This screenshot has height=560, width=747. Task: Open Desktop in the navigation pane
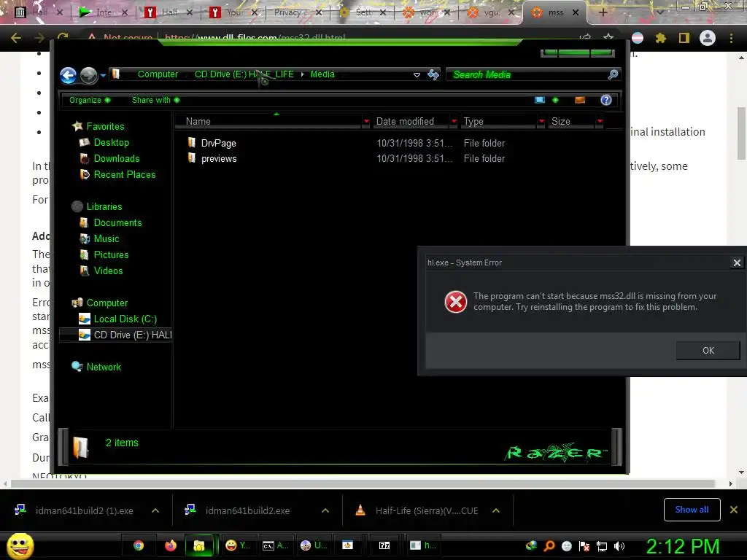112,142
